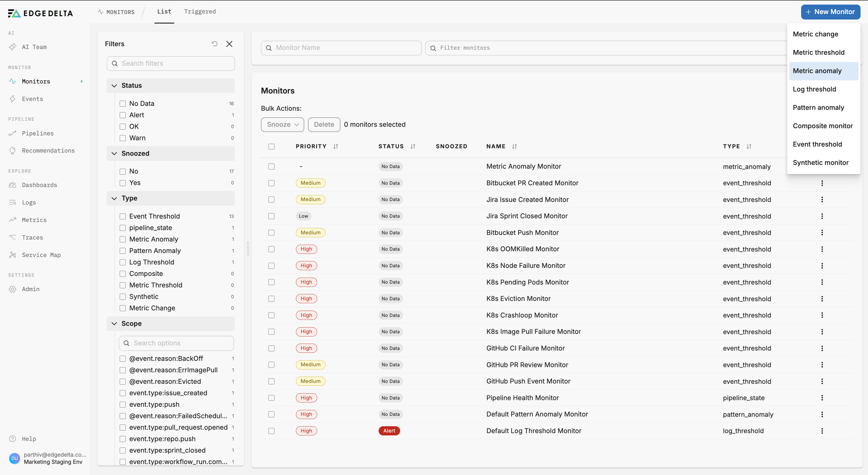Choose Metric anomaly monitor type
This screenshot has width=868, height=475.
824,71
